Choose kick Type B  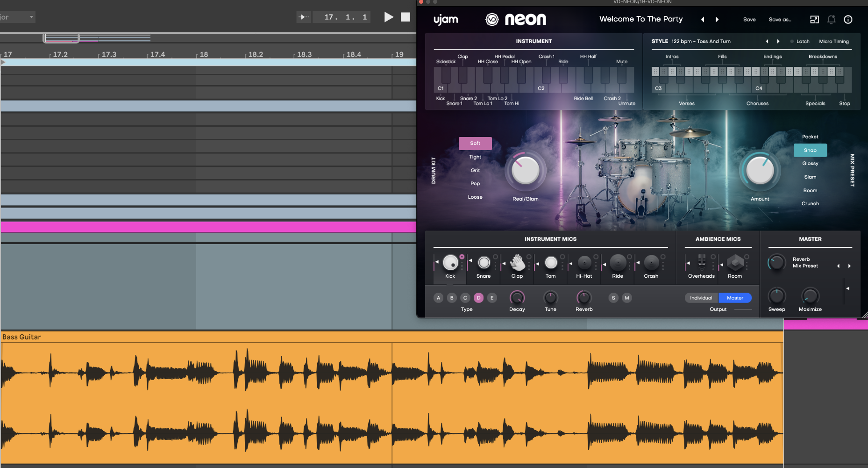(452, 298)
